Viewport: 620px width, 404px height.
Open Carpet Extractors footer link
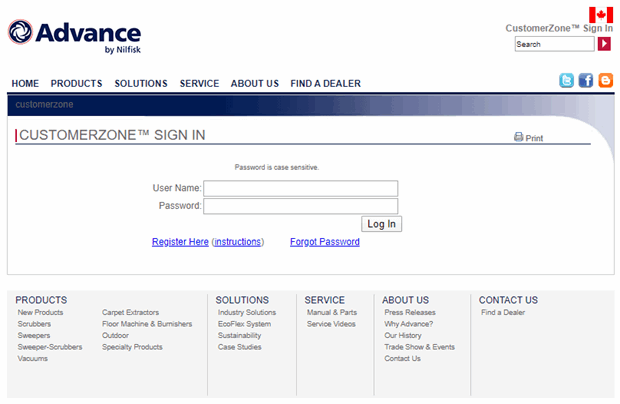click(130, 312)
